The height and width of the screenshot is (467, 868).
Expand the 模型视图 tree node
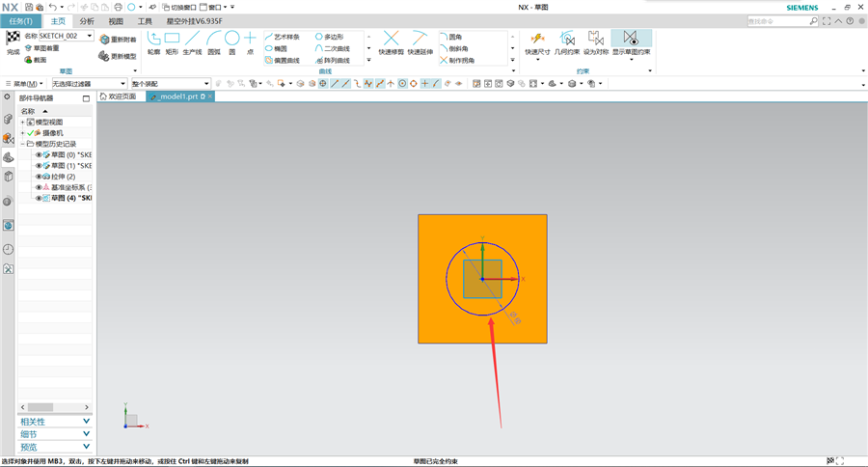coord(23,123)
